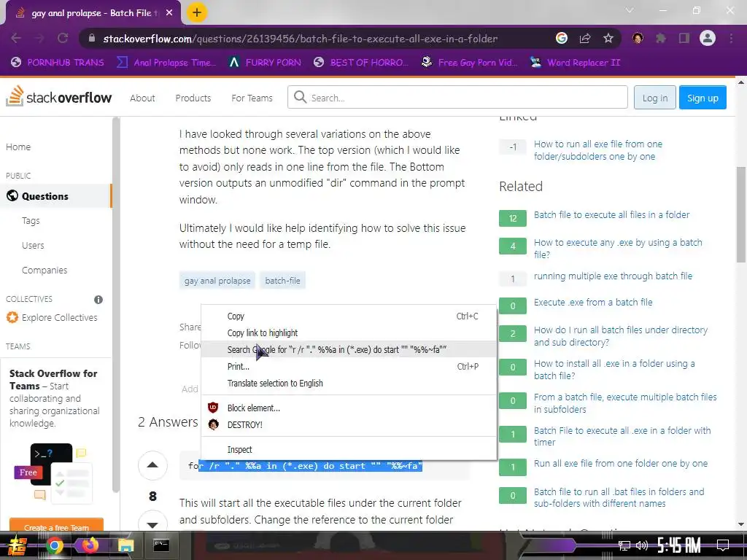Open linked 'How to run all exe file from one folder/subdolders'
The height and width of the screenshot is (560, 747).
[597, 150]
